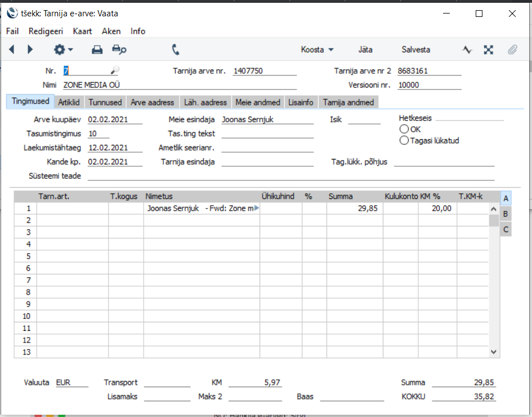
Task: Open the Arve aadress tab
Action: click(153, 102)
